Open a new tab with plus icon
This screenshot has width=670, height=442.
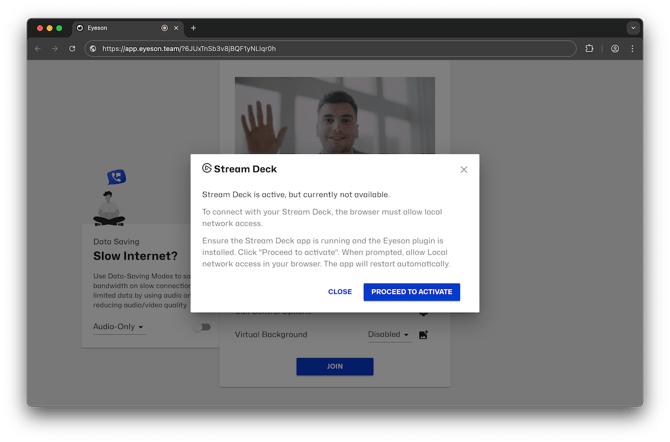tap(193, 28)
